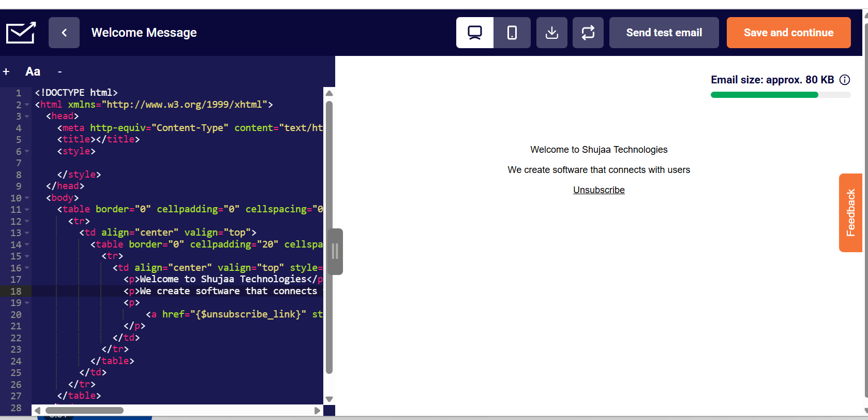Screen dimensions: 868x420
Task: Click the Welcome Message title
Action: point(144,33)
